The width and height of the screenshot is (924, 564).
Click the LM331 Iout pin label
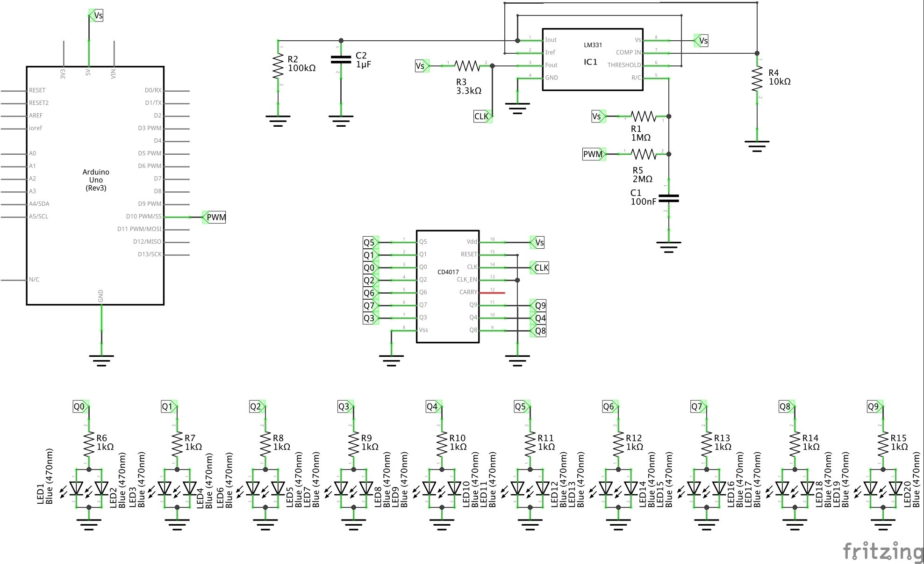551,40
